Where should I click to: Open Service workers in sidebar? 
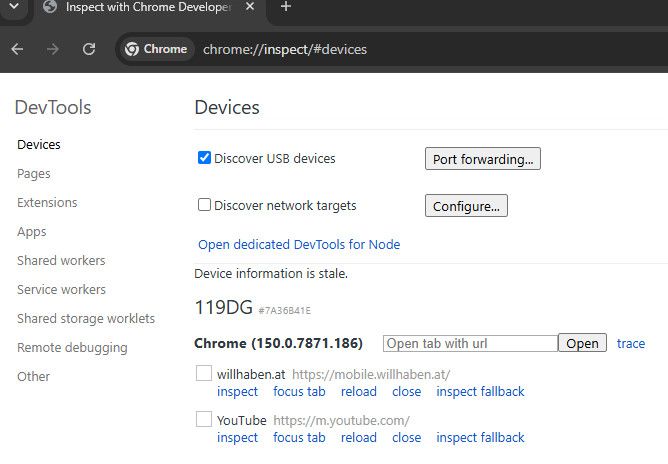click(61, 289)
